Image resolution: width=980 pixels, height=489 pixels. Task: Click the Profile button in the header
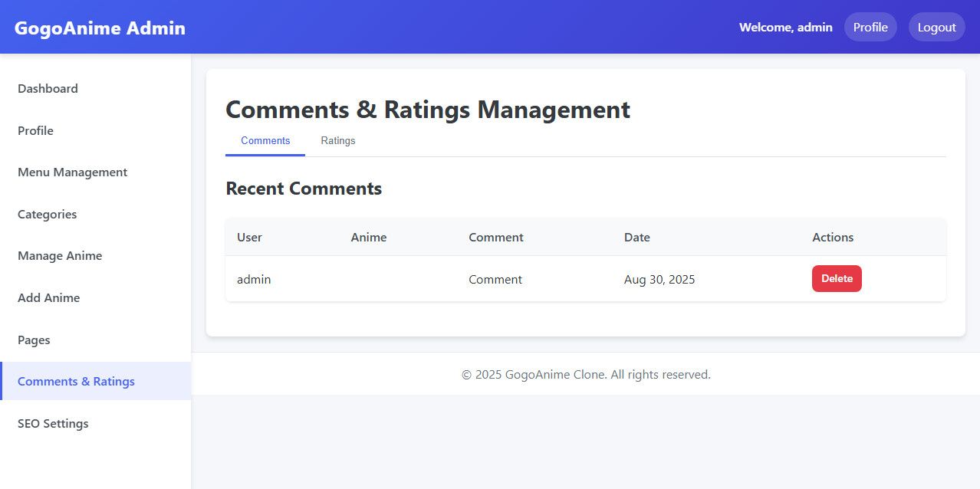click(x=870, y=28)
